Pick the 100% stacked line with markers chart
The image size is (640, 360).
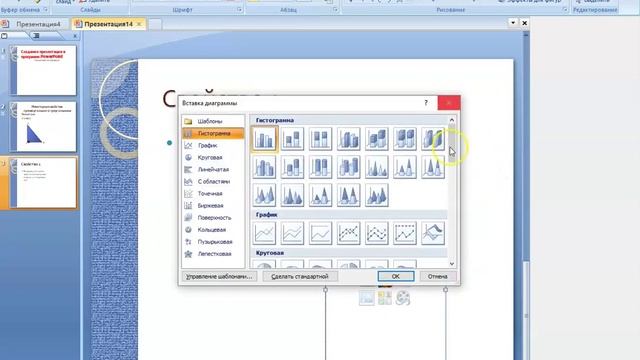click(x=405, y=233)
